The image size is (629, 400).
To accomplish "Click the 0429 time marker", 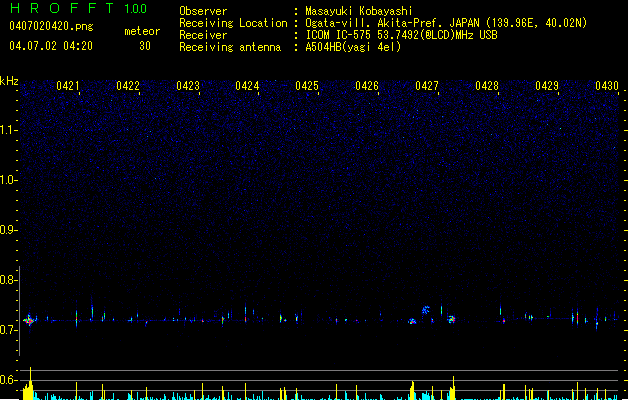I will click(x=547, y=86).
